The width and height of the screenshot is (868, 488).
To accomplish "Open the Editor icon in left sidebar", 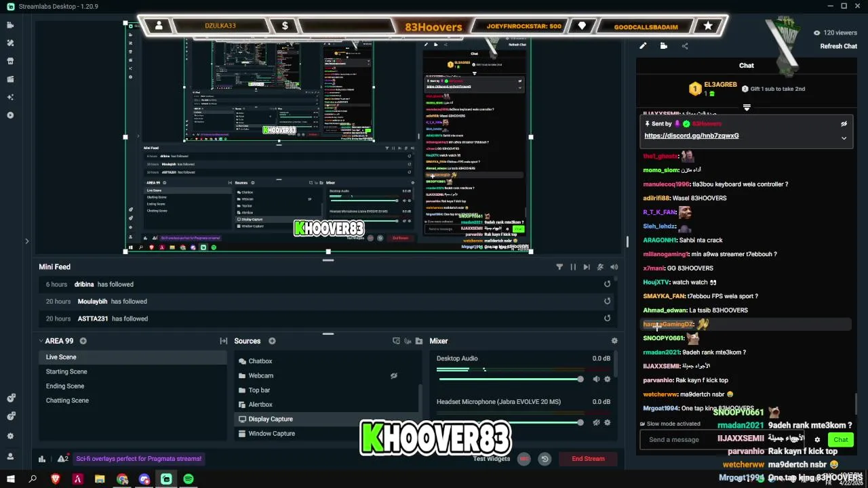I will (x=10, y=25).
